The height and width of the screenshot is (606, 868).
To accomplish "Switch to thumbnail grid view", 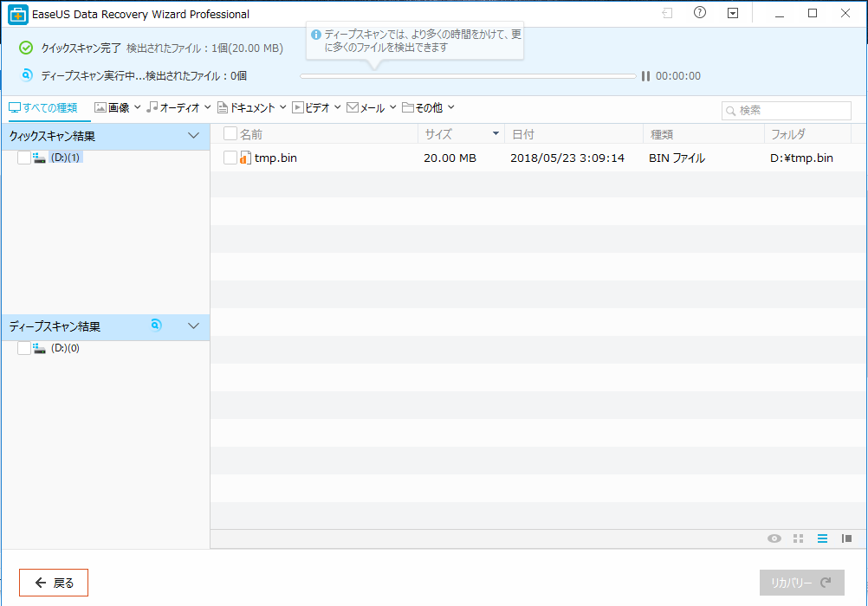I will click(x=798, y=538).
